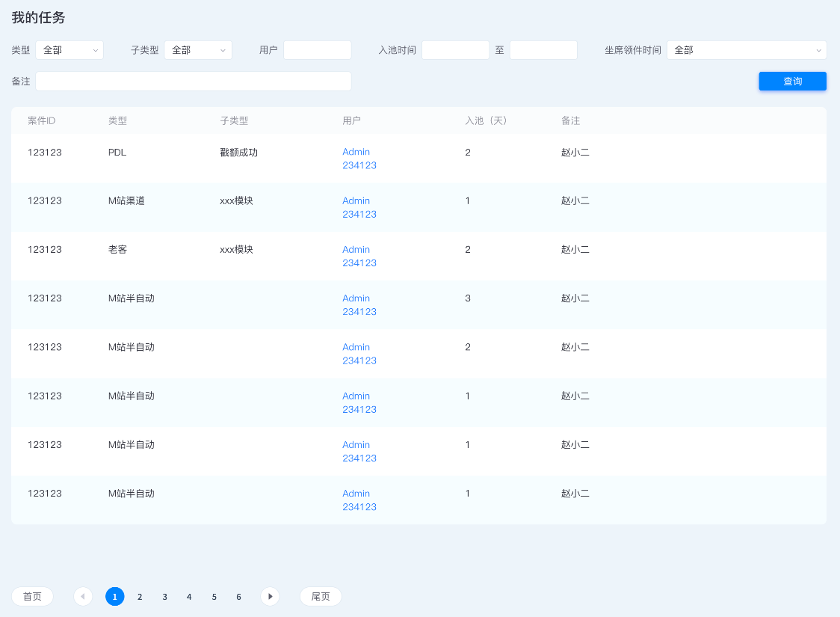This screenshot has height=617, width=840.
Task: Click the 备注 filter input field
Action: [x=194, y=82]
